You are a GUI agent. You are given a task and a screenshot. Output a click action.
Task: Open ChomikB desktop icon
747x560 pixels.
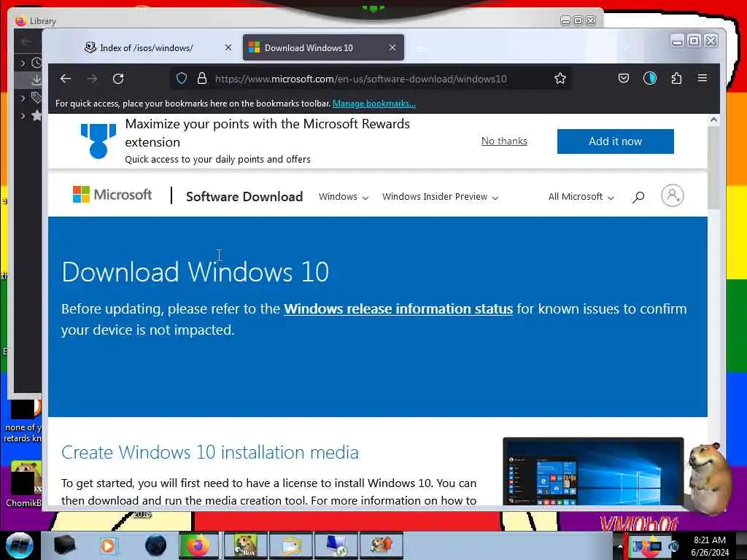pos(24,484)
